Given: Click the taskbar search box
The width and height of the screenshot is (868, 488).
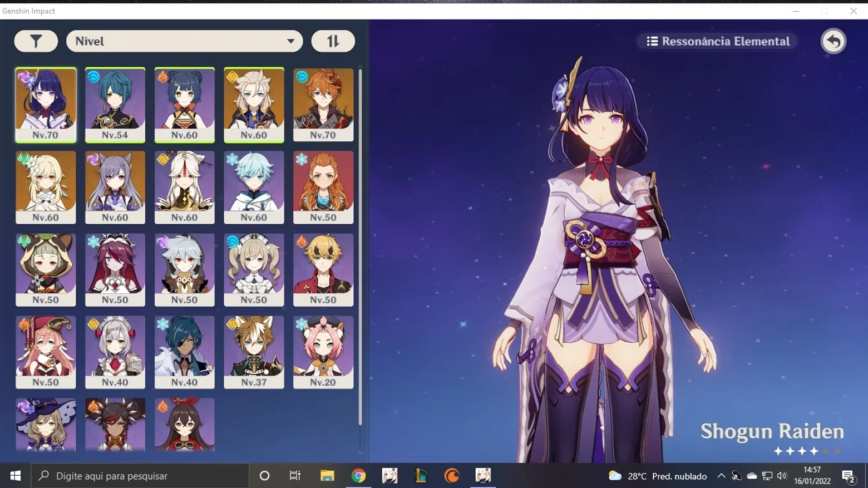Looking at the screenshot, I should pyautogui.click(x=140, y=476).
